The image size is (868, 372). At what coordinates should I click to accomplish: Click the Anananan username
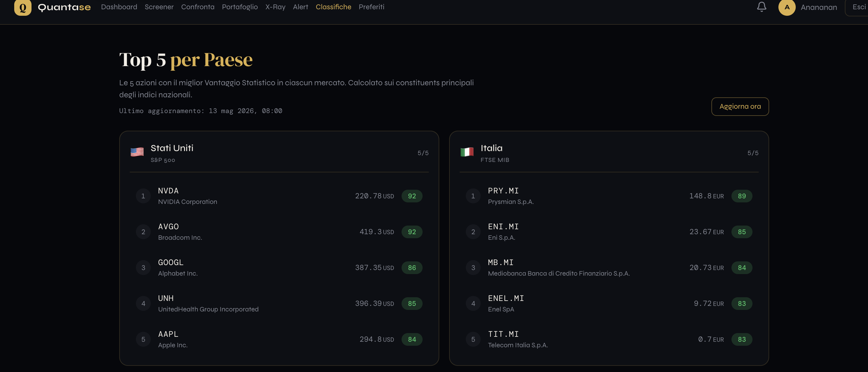pyautogui.click(x=819, y=7)
